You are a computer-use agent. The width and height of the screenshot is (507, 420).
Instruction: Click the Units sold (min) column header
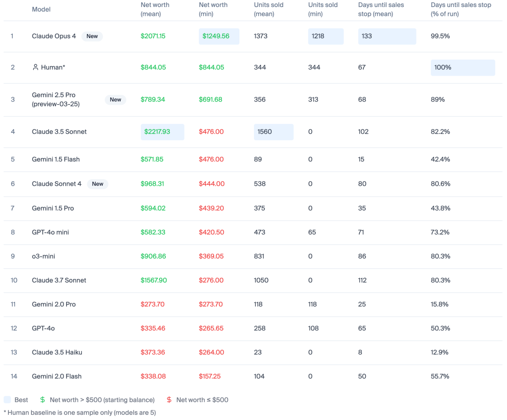[x=323, y=9]
